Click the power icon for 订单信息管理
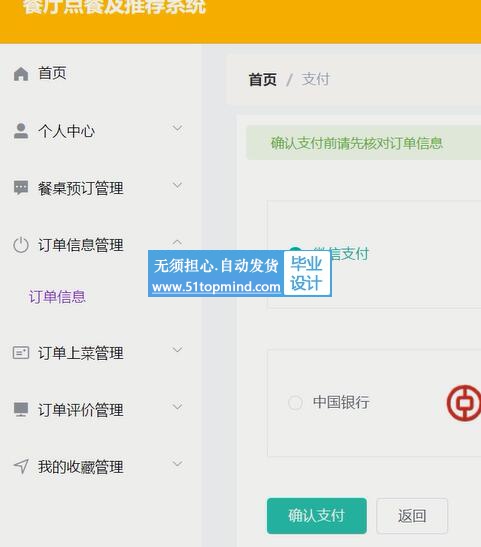This screenshot has width=481, height=547. [x=21, y=245]
